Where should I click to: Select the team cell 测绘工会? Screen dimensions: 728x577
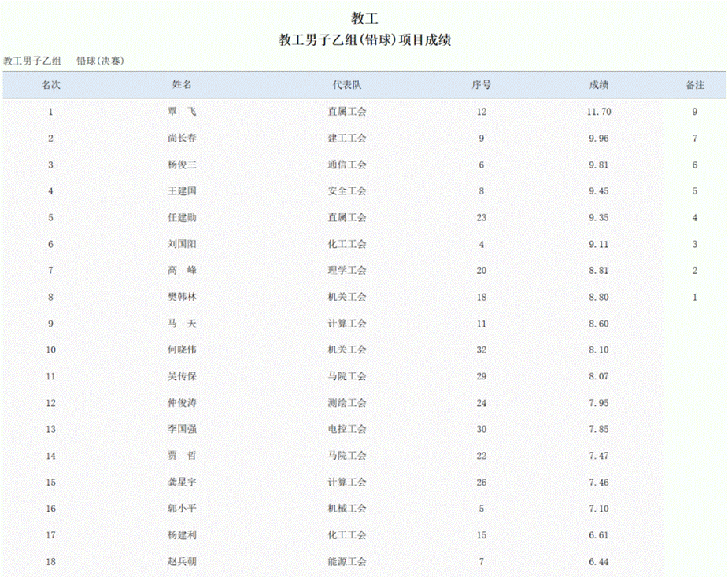pos(347,403)
